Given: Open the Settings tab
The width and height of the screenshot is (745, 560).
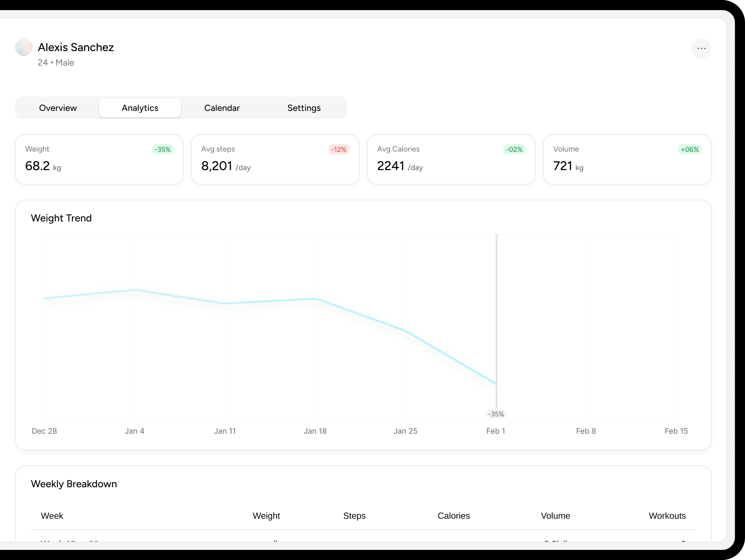Looking at the screenshot, I should (304, 108).
